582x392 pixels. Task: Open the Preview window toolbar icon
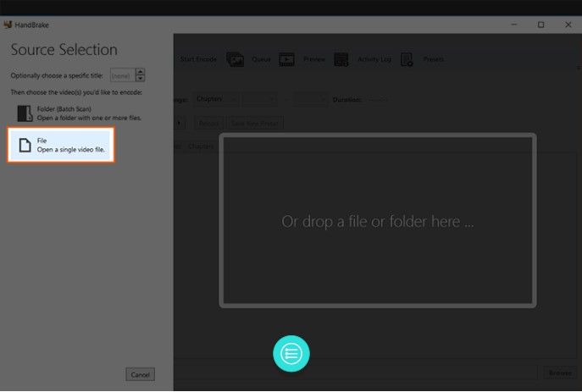pyautogui.click(x=286, y=59)
